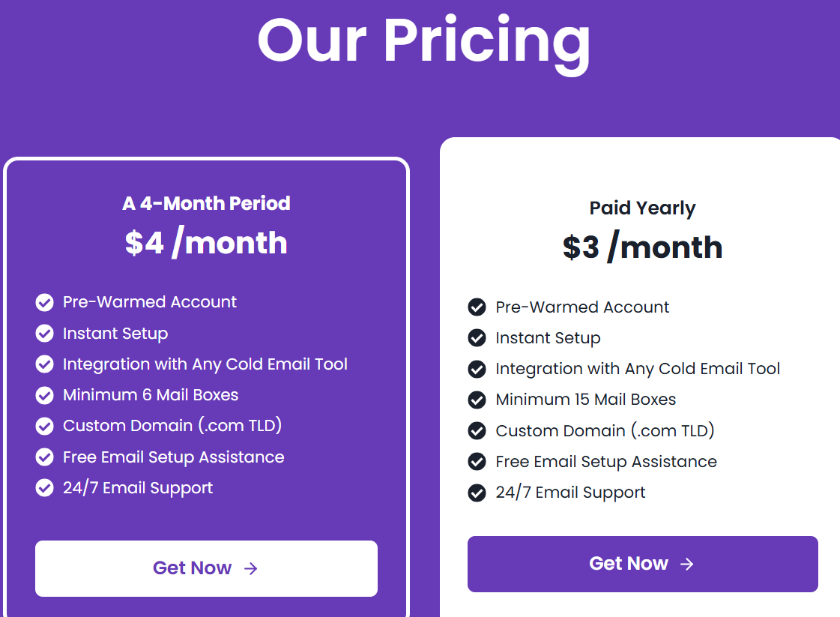Select the $4 /month price text
Image resolution: width=840 pixels, height=617 pixels.
coord(206,243)
